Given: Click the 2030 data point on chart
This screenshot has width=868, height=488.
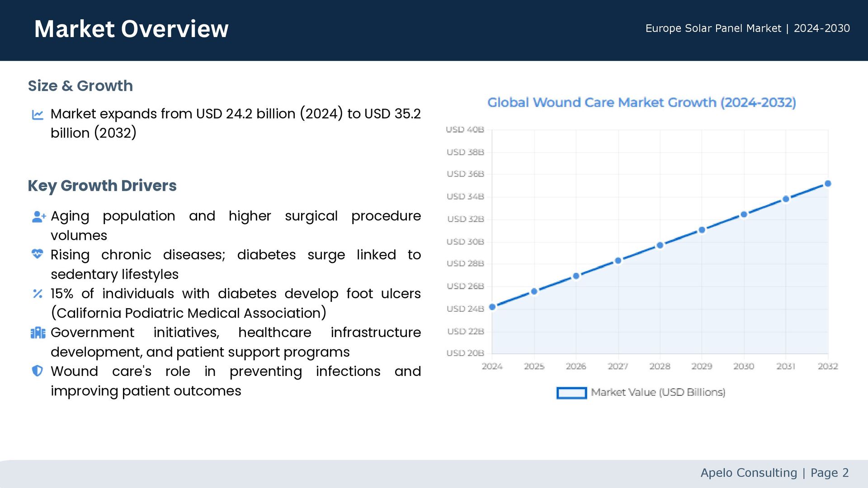Looking at the screenshot, I should click(744, 214).
